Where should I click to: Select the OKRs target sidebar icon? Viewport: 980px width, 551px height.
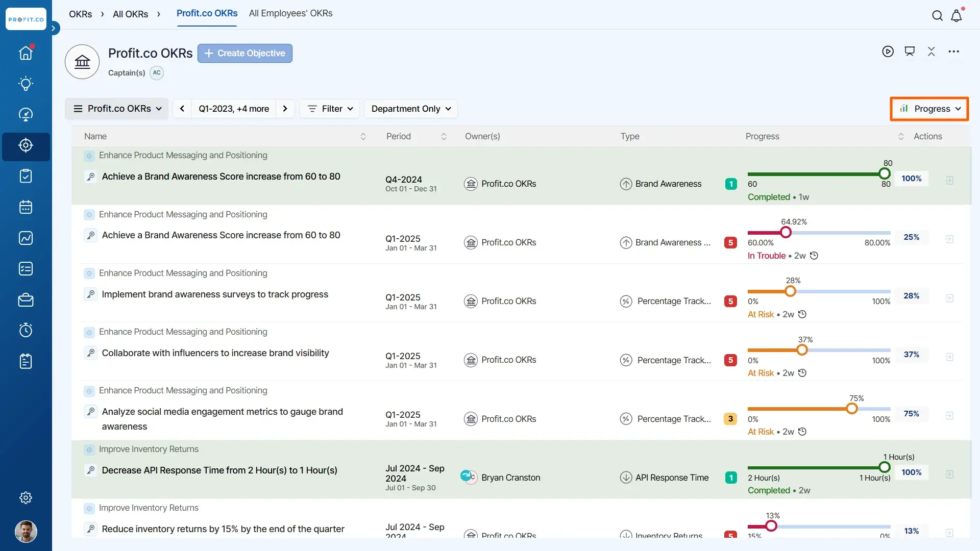point(26,146)
